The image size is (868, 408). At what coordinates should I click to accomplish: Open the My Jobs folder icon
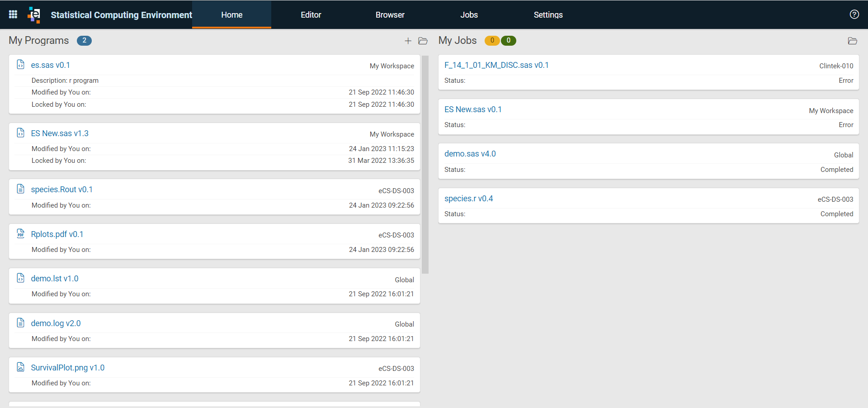tap(853, 41)
